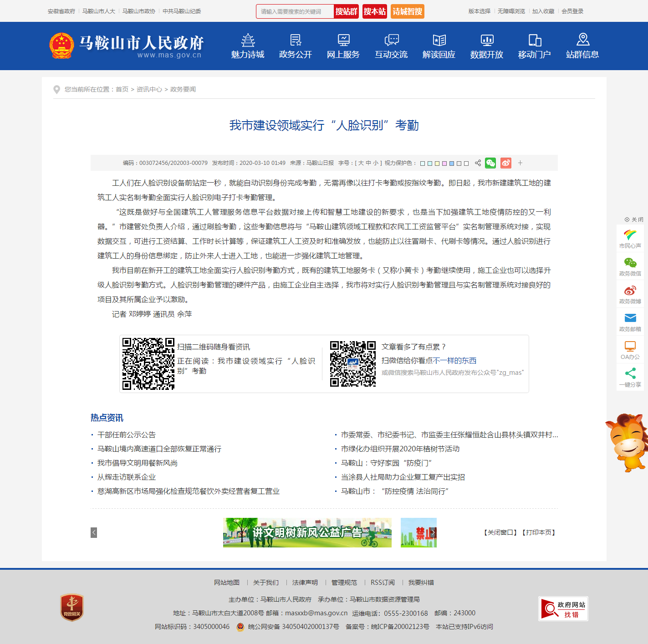Select the blue eye-protection color swatch
This screenshot has width=648, height=644.
(x=452, y=164)
